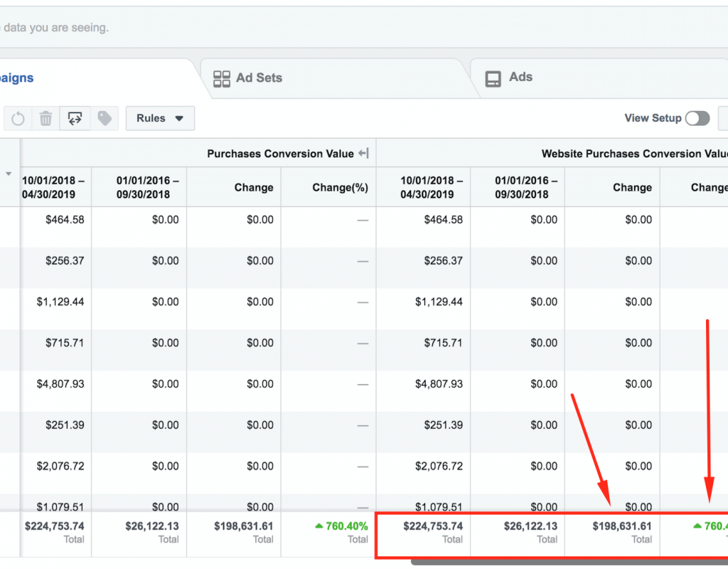Switch to the Ad Sets tab
Image resolution: width=728 pixels, height=569 pixels.
click(259, 78)
